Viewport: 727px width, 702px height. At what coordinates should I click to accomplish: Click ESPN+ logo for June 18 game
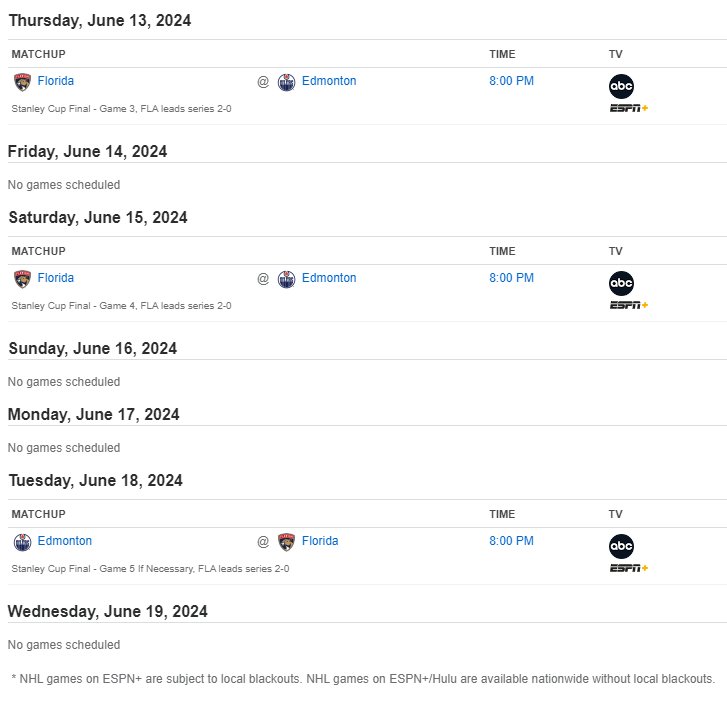coord(629,568)
